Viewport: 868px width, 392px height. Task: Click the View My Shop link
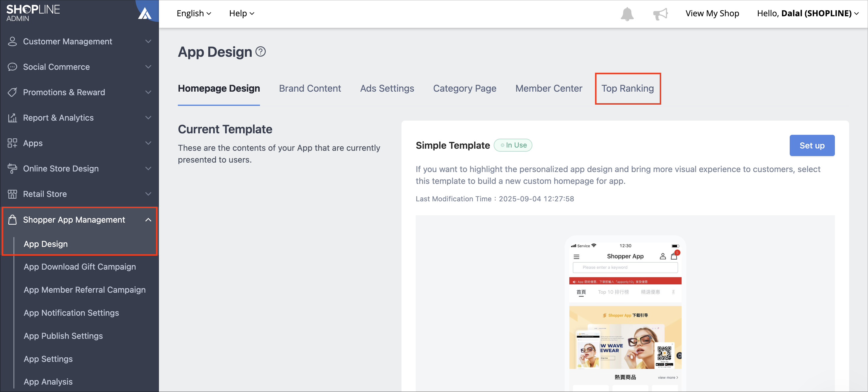click(712, 14)
